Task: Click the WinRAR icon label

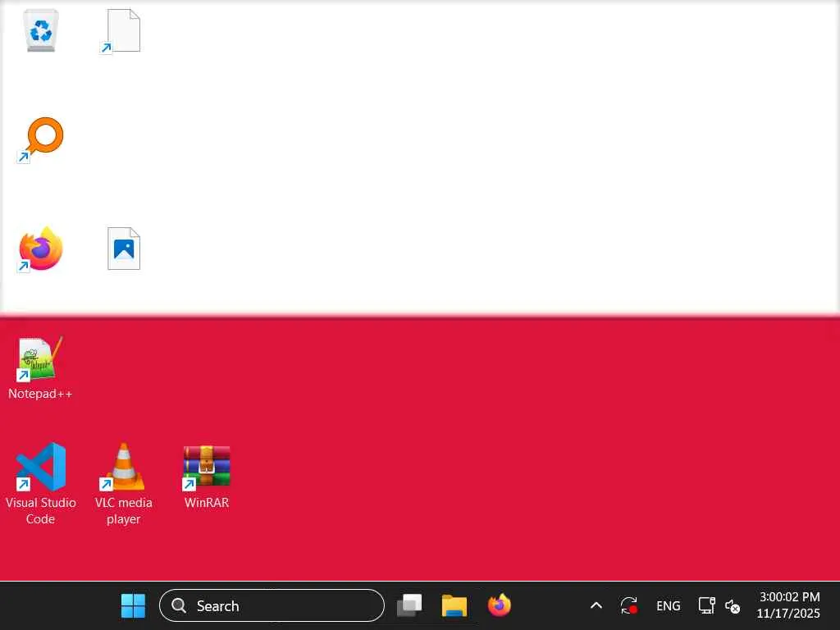Action: 206,503
